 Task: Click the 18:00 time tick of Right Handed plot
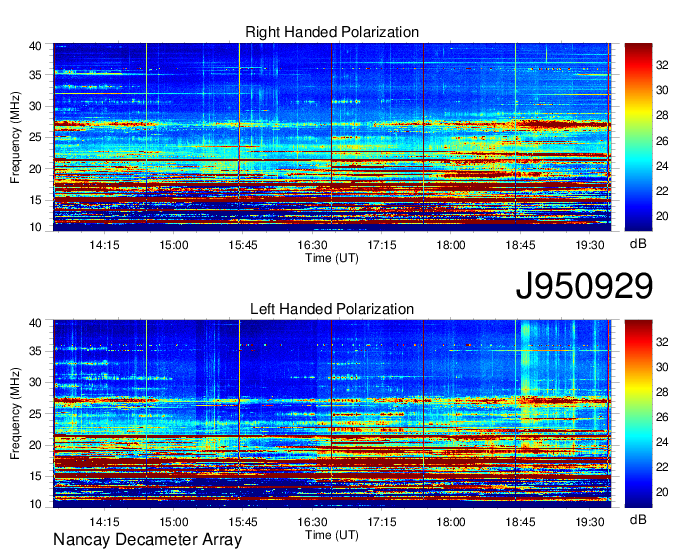[x=451, y=245]
